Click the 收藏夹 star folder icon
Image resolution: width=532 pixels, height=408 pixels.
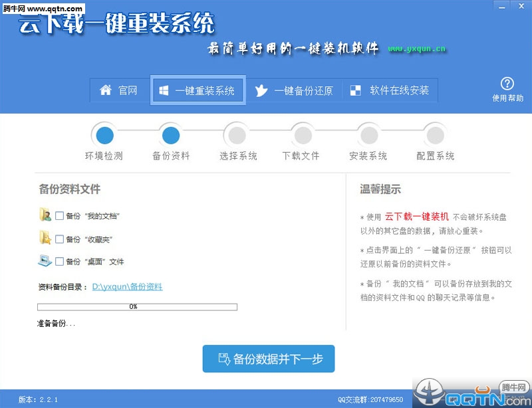click(x=45, y=238)
